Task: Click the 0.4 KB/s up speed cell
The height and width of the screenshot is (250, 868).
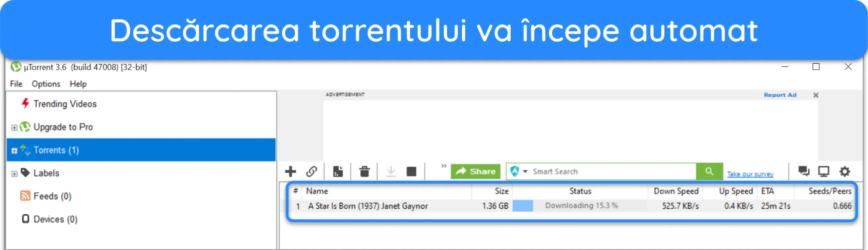Action: [738, 206]
